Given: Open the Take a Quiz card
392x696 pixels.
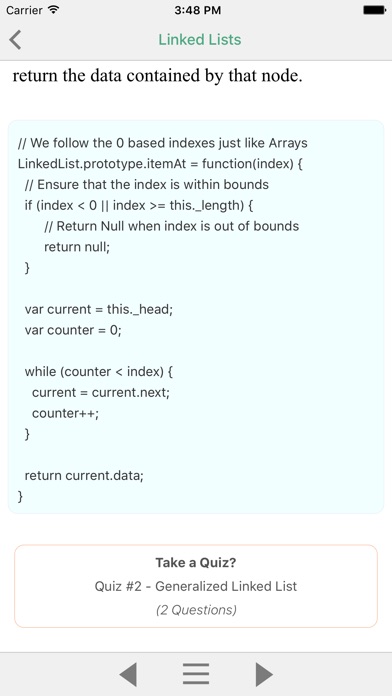Looking at the screenshot, I should (196, 586).
